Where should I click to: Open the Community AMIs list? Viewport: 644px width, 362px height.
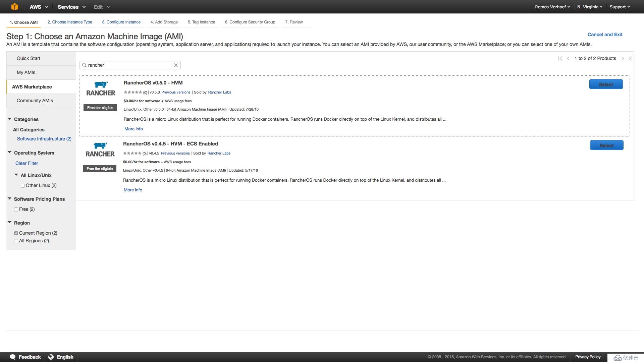click(x=41, y=101)
